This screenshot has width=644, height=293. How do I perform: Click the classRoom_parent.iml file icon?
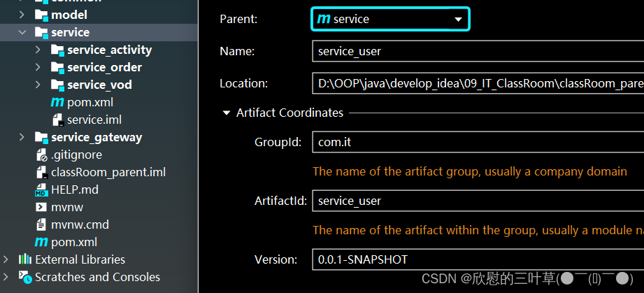(41, 173)
